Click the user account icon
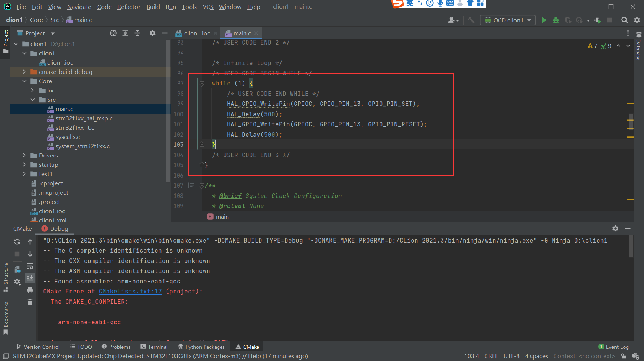Image resolution: width=644 pixels, height=361 pixels. click(453, 20)
